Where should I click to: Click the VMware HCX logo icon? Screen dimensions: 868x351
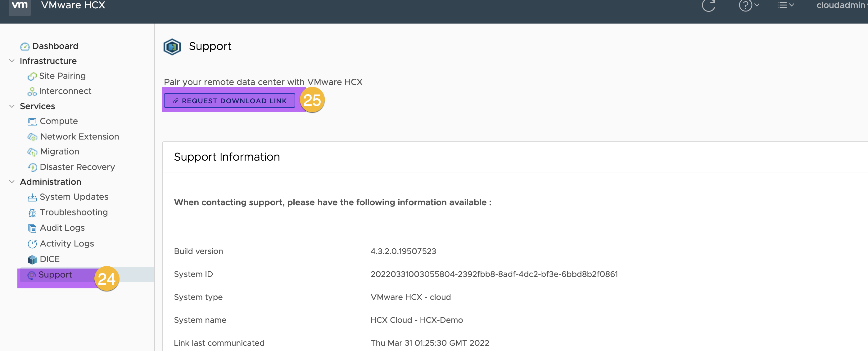pos(20,6)
